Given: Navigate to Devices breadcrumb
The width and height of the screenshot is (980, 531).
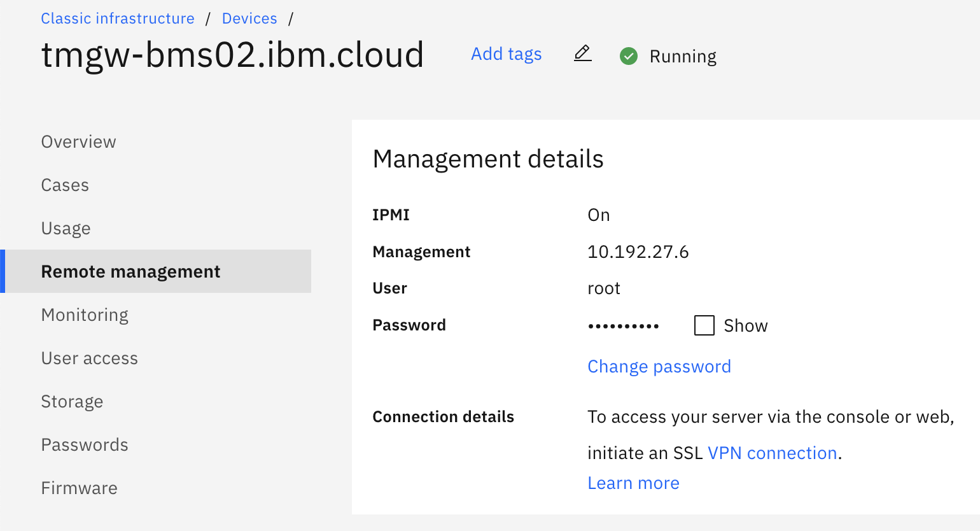Looking at the screenshot, I should coord(249,18).
